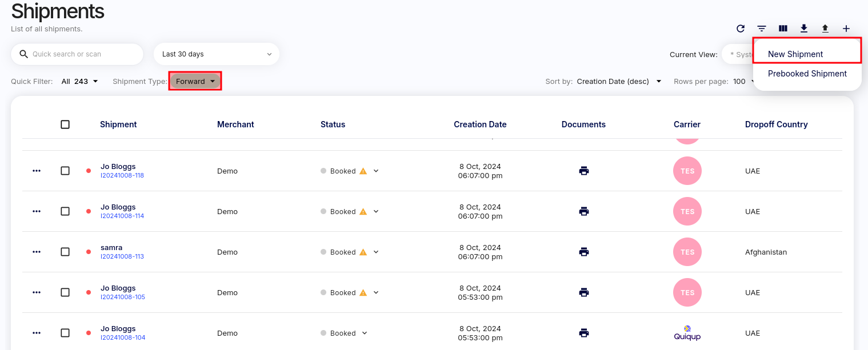Open Sort by Creation Date dropdown
868x350 pixels.
[619, 82]
